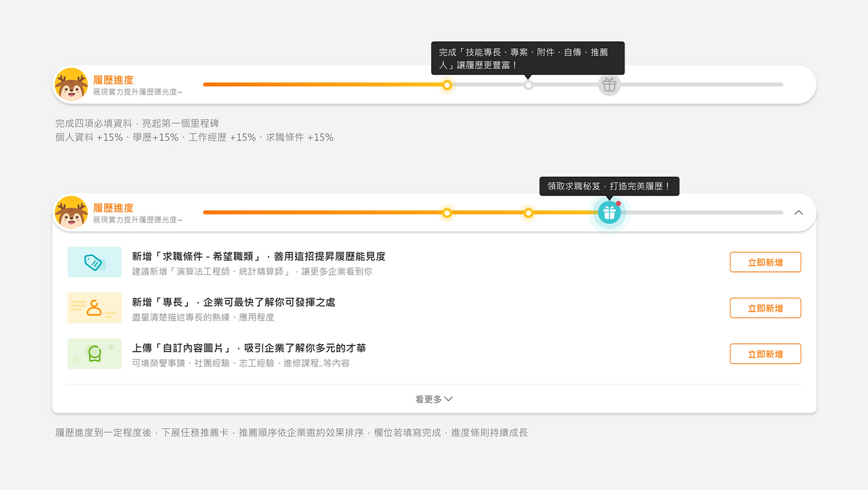The height and width of the screenshot is (490, 868).
Task: Click the gray gift icon on the collapsed progress bar
Action: click(x=610, y=85)
